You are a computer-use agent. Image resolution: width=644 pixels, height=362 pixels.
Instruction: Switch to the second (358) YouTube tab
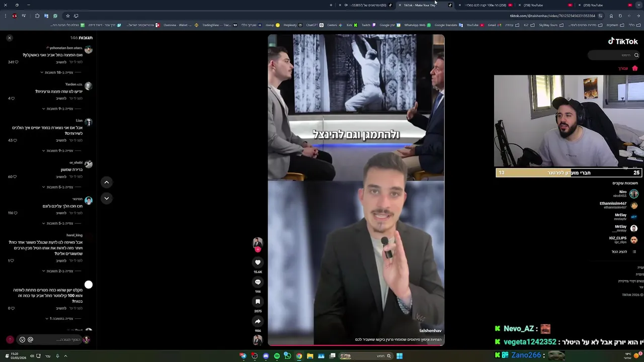(543, 5)
